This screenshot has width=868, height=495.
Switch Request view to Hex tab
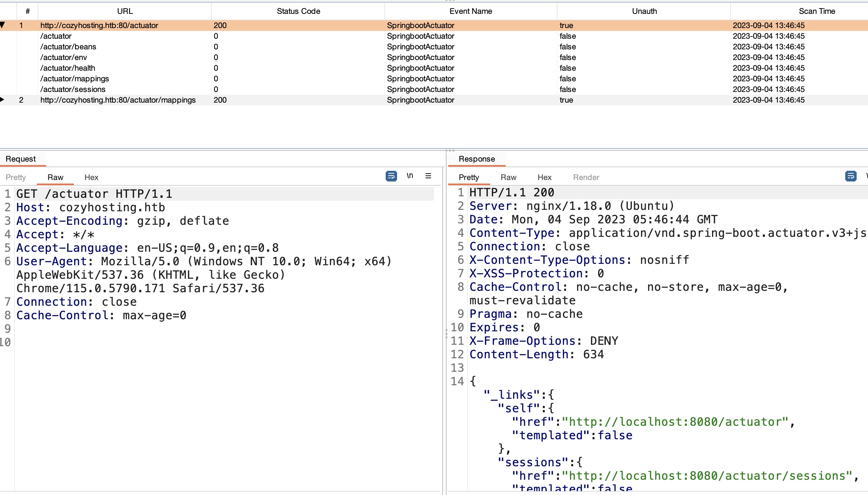[x=91, y=177]
